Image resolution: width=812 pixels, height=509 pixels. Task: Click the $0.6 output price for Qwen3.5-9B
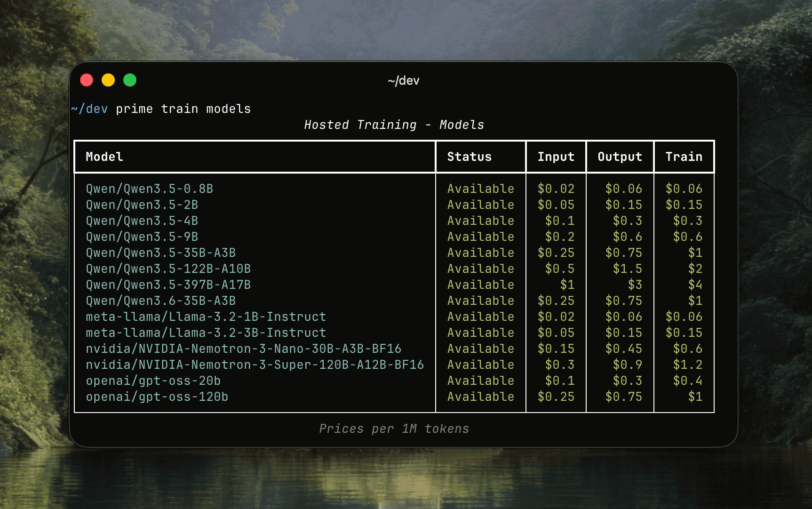click(x=628, y=237)
